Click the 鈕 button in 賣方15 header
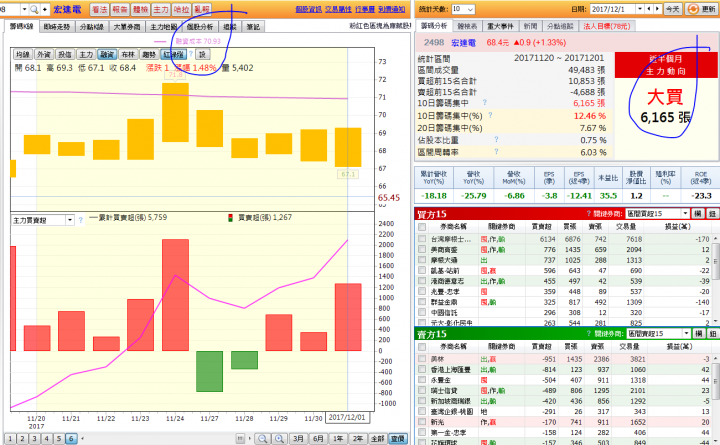Viewport: 720px width, 445px height. 712,333
